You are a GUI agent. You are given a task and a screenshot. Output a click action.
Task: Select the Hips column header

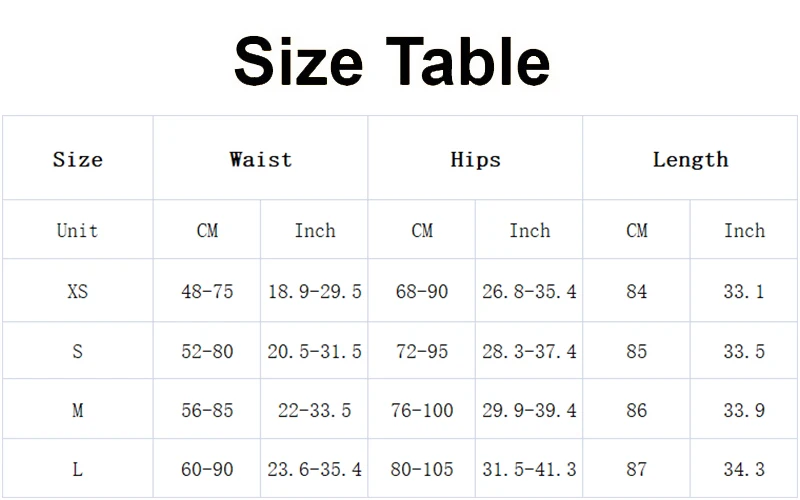coord(476,160)
